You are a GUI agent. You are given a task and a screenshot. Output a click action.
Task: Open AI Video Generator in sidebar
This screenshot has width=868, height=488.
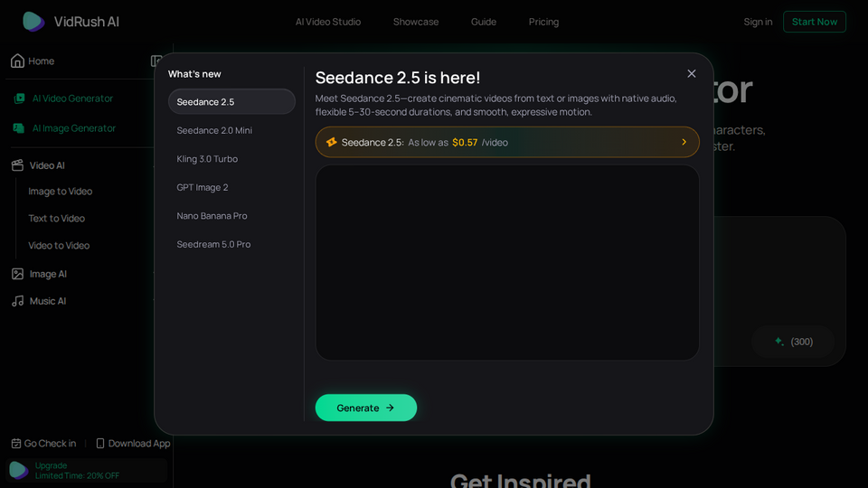(x=63, y=99)
